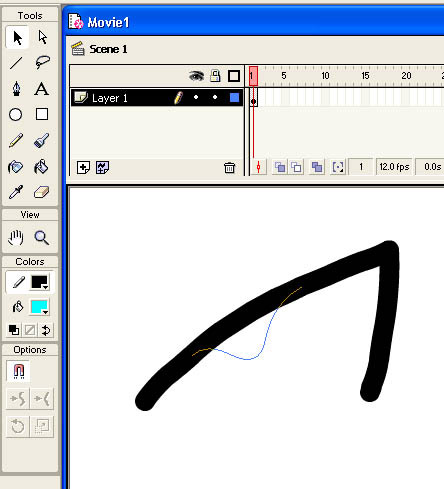Screen dimensions: 444x489
Task: Click the 12.0 fps frame rate field
Action: coord(394,167)
